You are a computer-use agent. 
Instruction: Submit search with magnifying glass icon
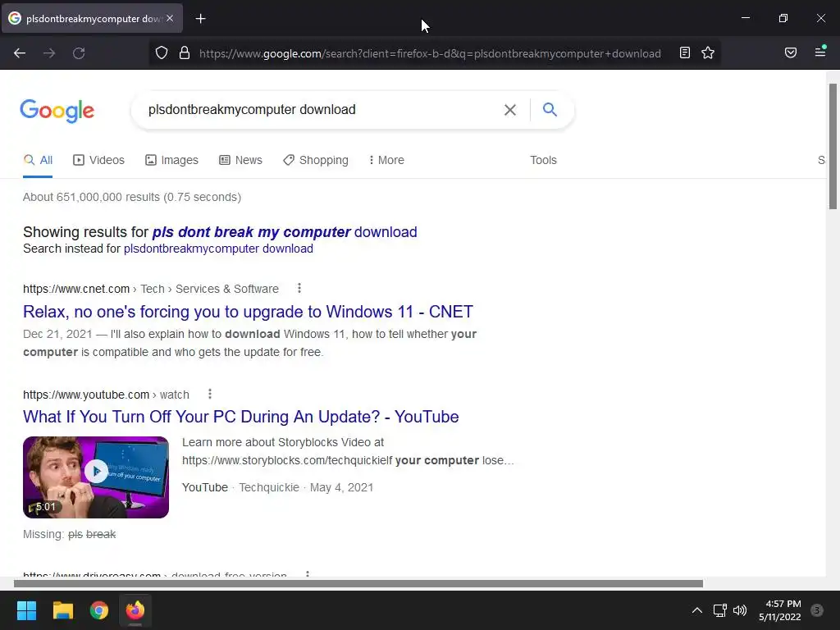pyautogui.click(x=550, y=109)
